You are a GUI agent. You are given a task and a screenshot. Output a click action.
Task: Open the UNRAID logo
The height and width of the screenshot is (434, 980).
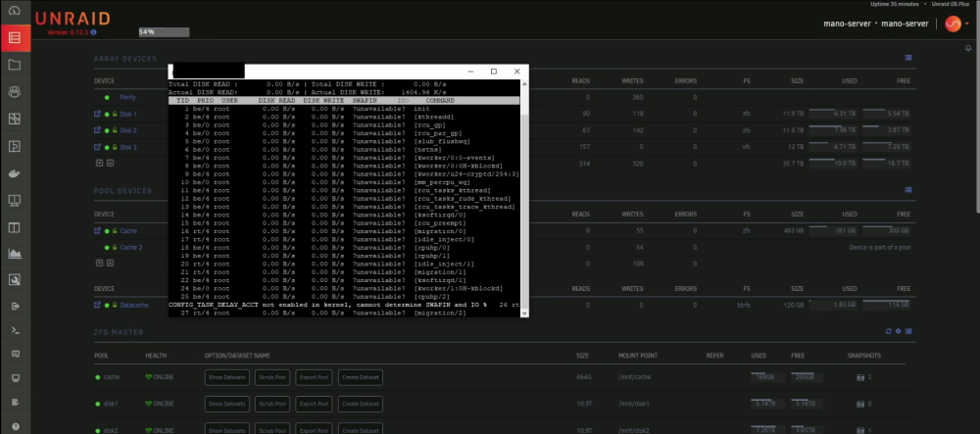pyautogui.click(x=73, y=19)
